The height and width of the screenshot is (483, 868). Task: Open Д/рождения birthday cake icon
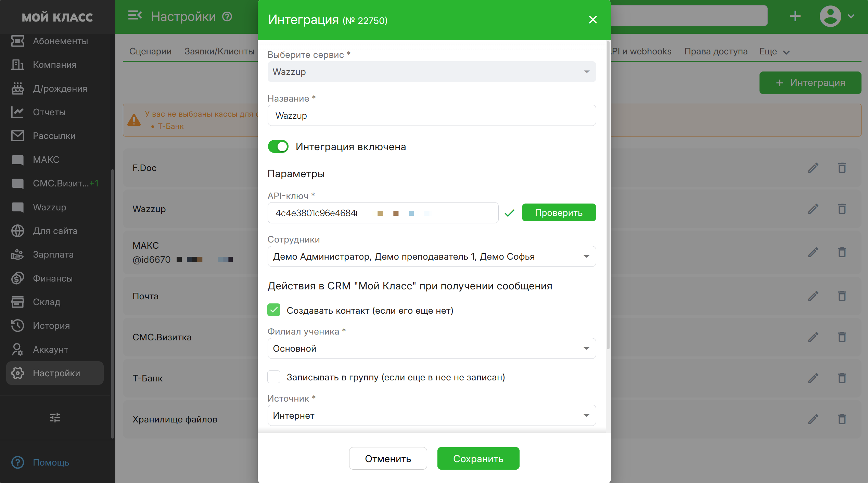[17, 88]
